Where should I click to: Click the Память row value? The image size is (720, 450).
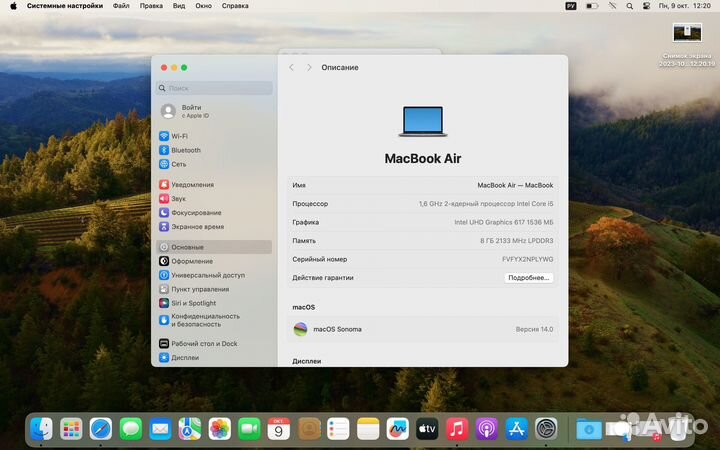click(517, 241)
